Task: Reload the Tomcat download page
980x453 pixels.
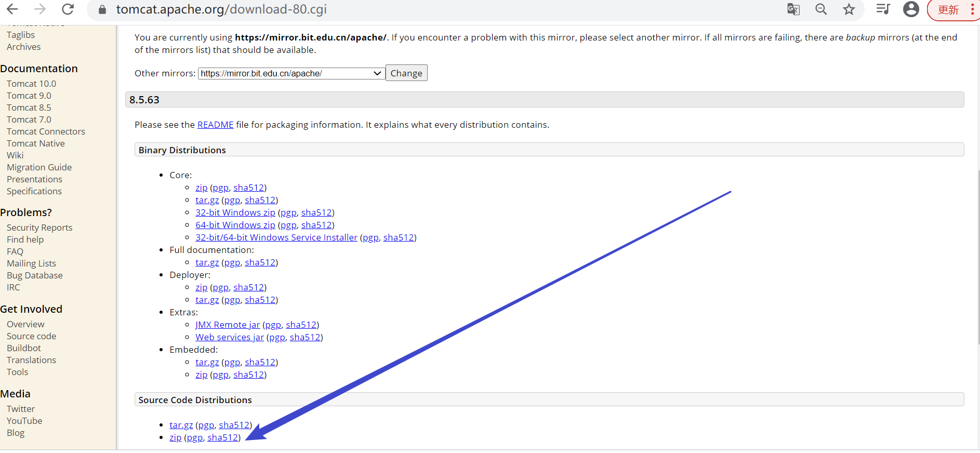Action: click(x=68, y=9)
